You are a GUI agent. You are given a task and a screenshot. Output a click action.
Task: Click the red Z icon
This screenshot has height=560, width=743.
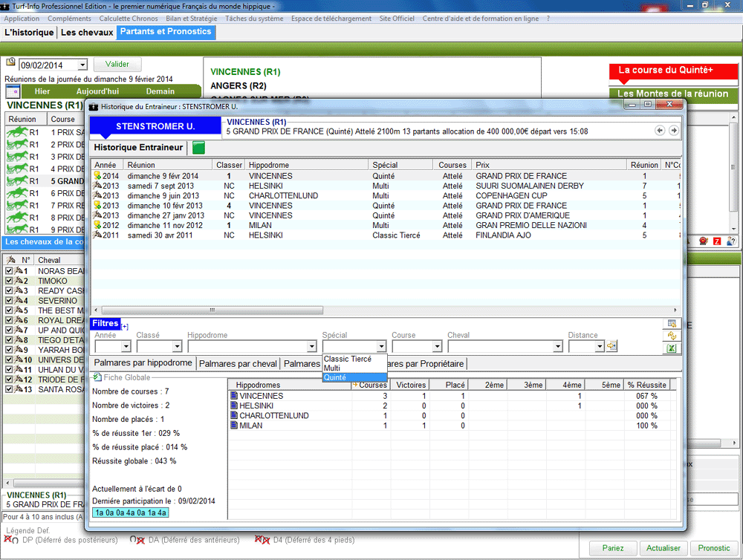click(716, 241)
